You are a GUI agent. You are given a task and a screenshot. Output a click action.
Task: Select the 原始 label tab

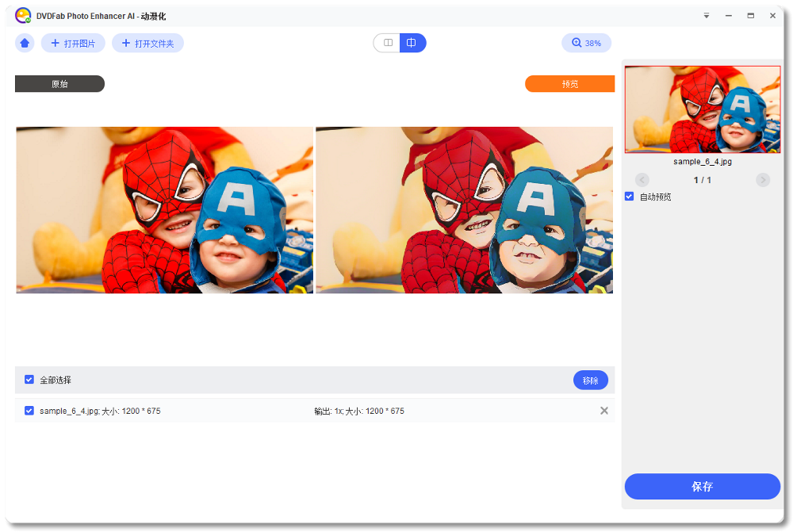59,84
